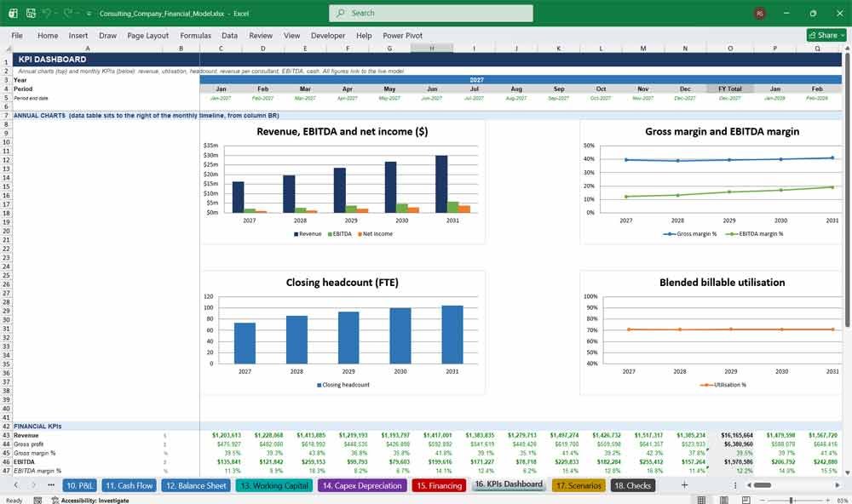Switch to the '15. Financing' sheet tab

[x=440, y=485]
